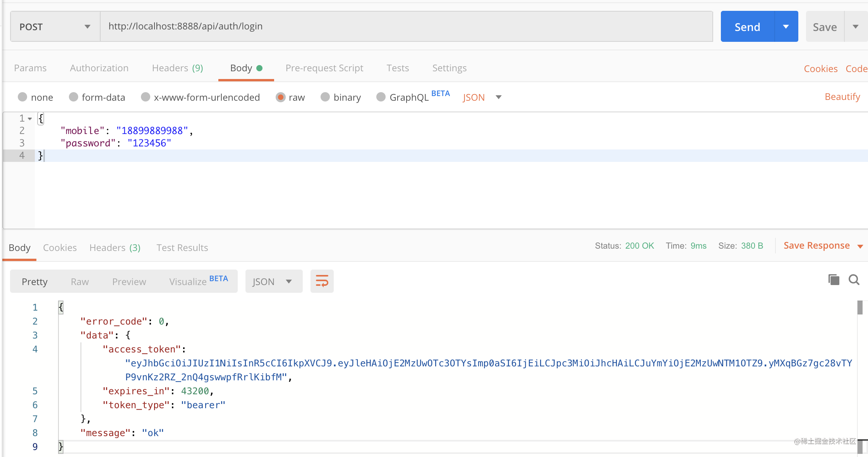Image resolution: width=868 pixels, height=457 pixels.
Task: Select the form-data radio option
Action: [74, 97]
